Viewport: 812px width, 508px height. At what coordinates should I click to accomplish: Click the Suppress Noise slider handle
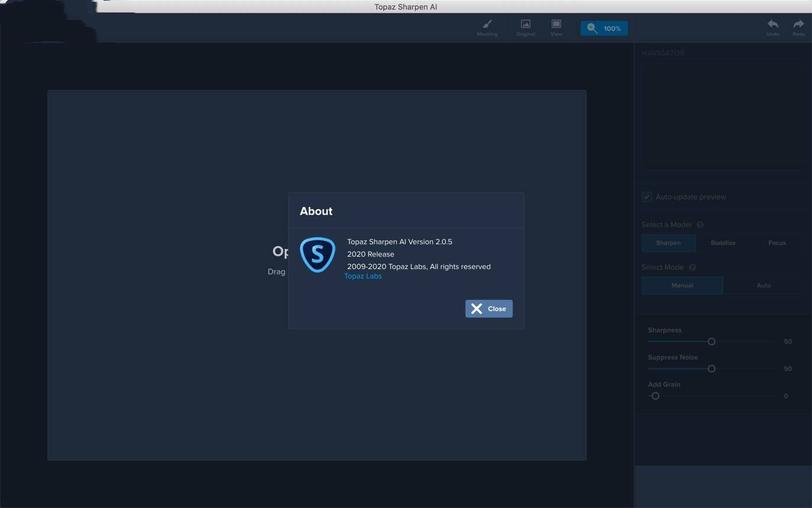tap(711, 369)
